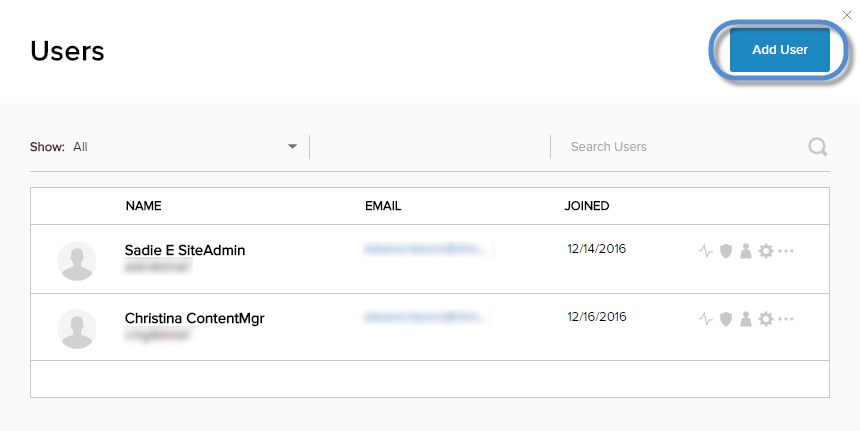Viewport: 860px width, 431px height.
Task: Click person profile icon in Sadie's row
Action: 745,251
